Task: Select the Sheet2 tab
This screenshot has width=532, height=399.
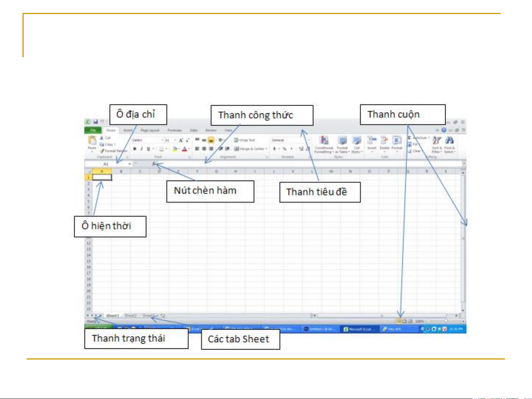Action: (131, 316)
